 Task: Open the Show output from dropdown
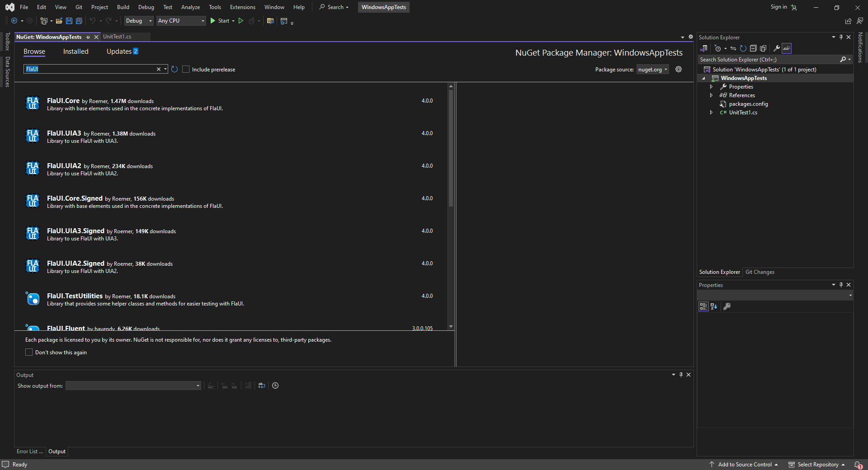pyautogui.click(x=133, y=385)
